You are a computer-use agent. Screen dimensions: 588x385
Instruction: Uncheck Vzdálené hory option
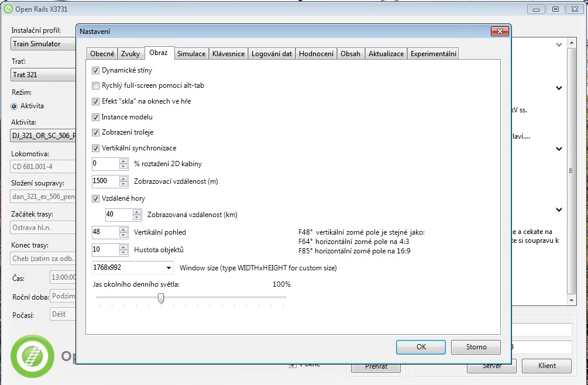[x=96, y=198]
